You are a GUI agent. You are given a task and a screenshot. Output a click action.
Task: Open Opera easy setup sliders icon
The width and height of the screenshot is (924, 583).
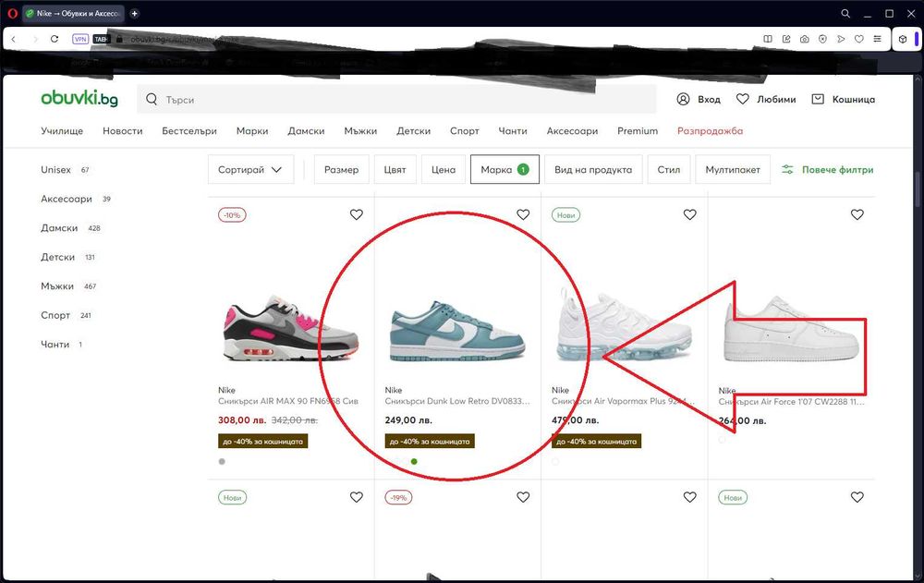(x=878, y=39)
